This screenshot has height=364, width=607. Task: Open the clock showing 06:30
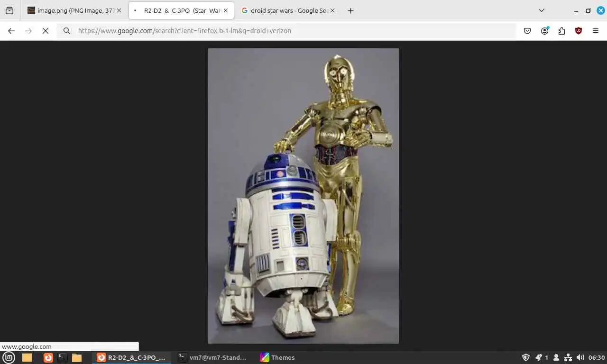pos(597,357)
